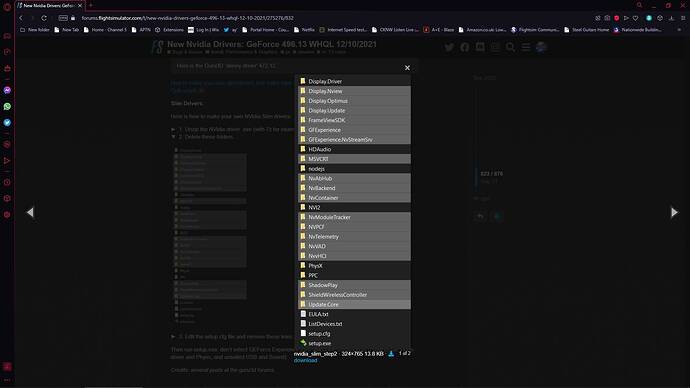Click the Display.Driver folder row in image
690x388 pixels.
pos(354,81)
